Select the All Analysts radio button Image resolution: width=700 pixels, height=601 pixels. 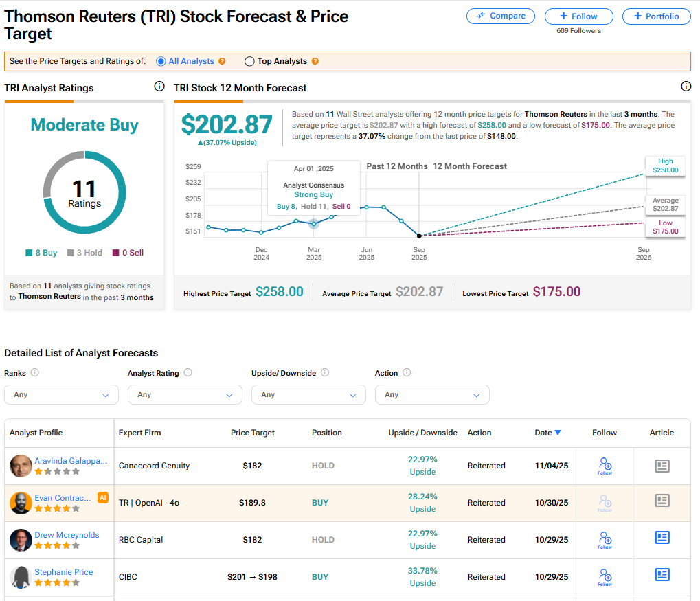(x=161, y=61)
